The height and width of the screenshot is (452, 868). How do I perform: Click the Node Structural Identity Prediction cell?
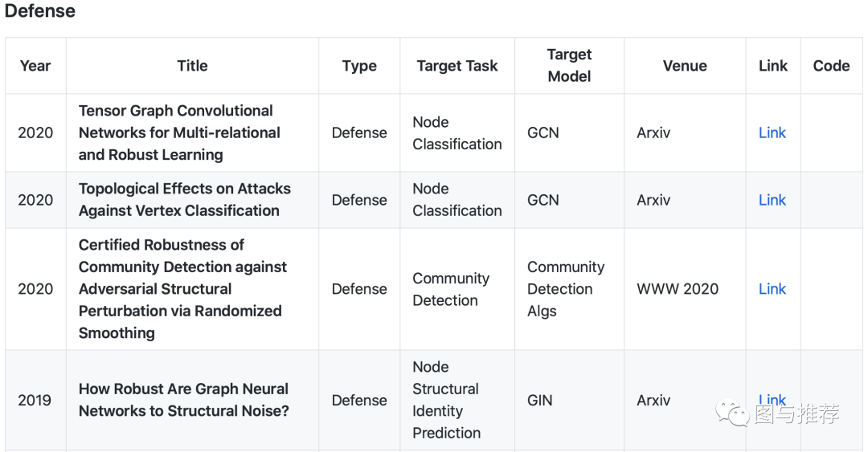[446, 400]
